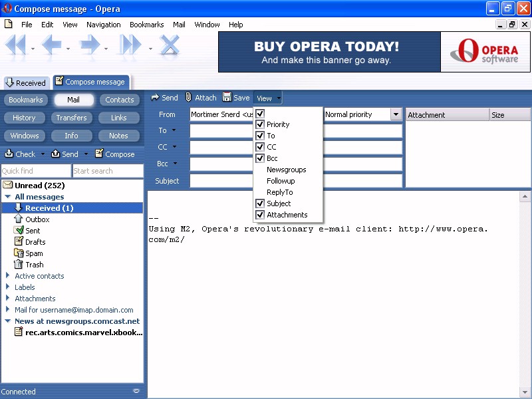Uncheck the Priority checkbox
Screen dimensions: 532x399
point(260,124)
